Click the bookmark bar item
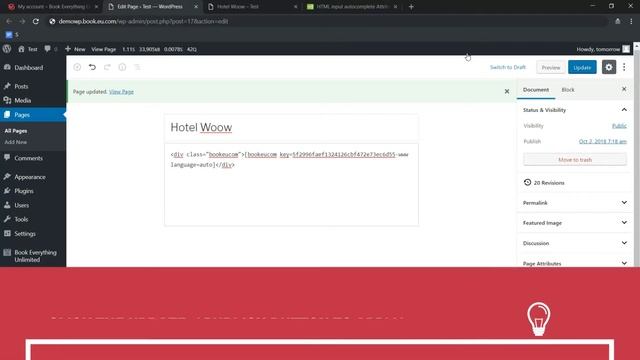Viewport: 640px width, 360px height. tap(12, 35)
